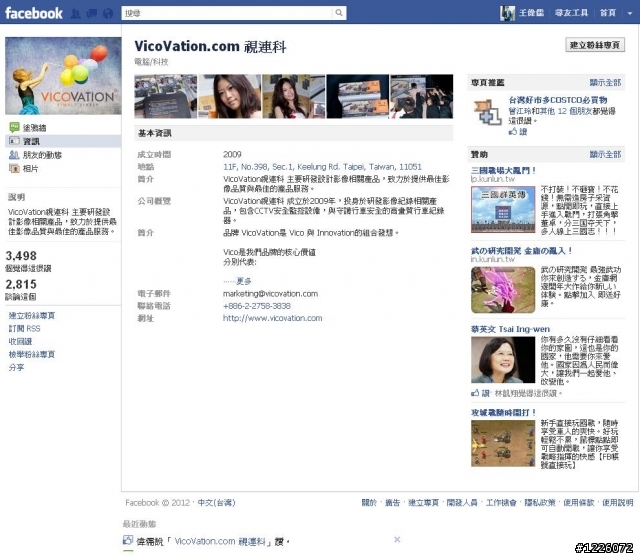
Task: Click 檢舉粉絲專頁 report link
Action: coord(32,354)
